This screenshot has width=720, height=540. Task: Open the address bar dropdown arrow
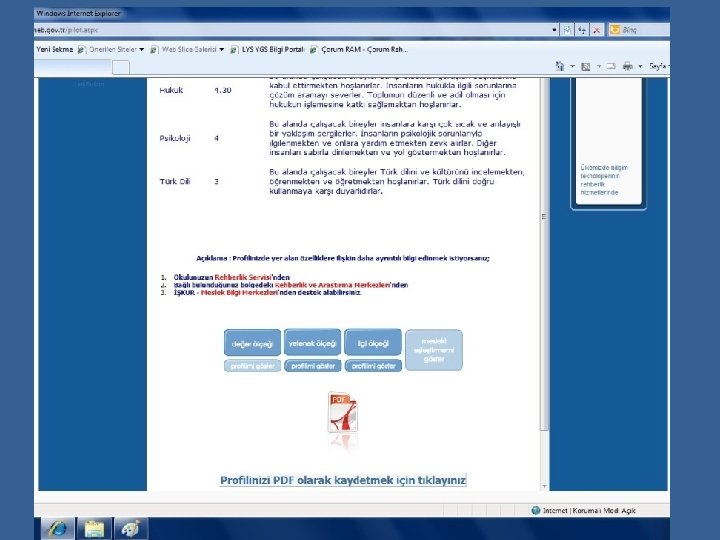coord(554,30)
